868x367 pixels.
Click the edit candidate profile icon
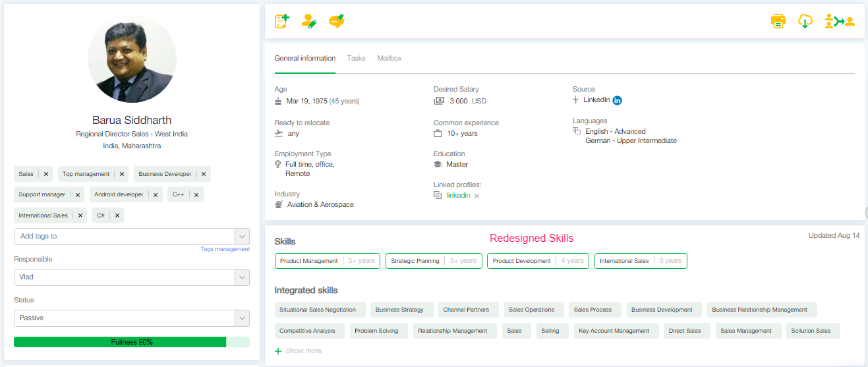coord(308,21)
